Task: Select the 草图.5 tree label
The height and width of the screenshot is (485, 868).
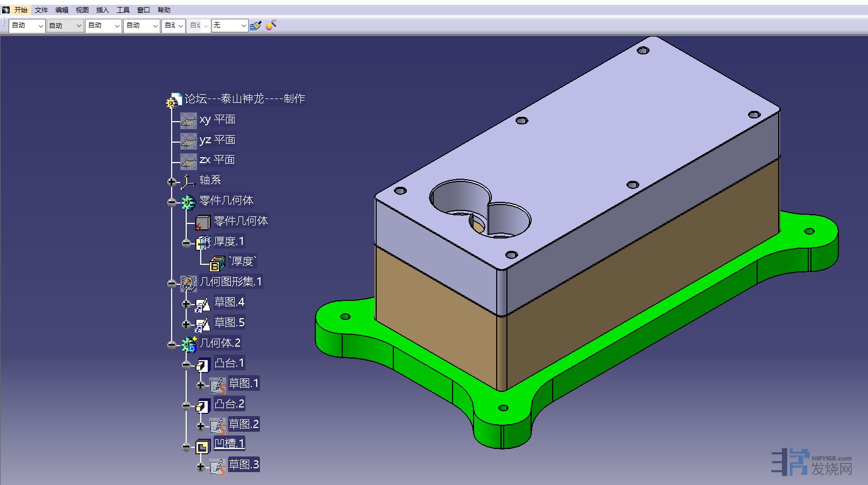Action: click(x=229, y=322)
